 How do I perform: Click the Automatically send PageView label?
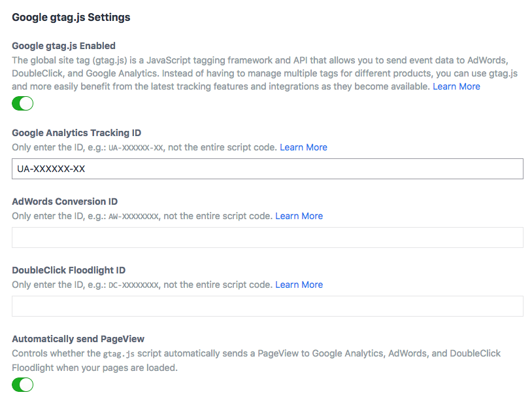pos(78,339)
